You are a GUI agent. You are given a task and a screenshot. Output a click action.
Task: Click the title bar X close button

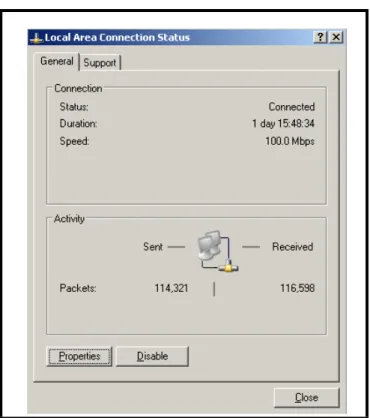pos(336,37)
